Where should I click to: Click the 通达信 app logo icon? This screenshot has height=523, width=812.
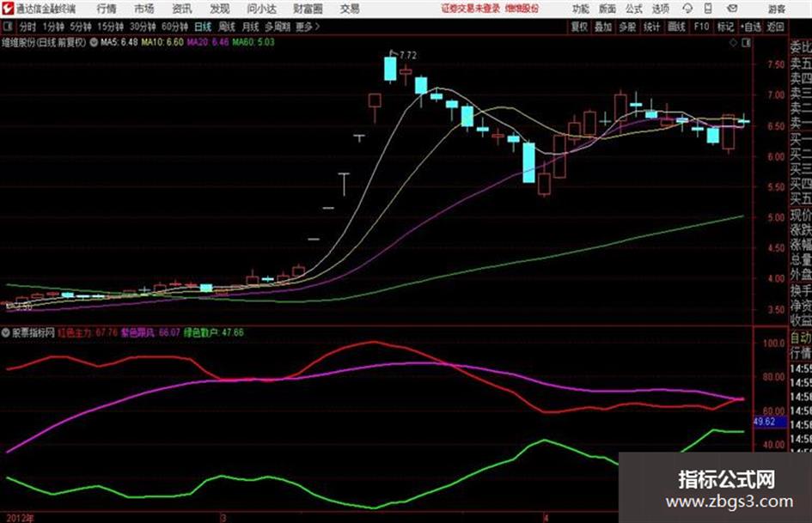8,9
